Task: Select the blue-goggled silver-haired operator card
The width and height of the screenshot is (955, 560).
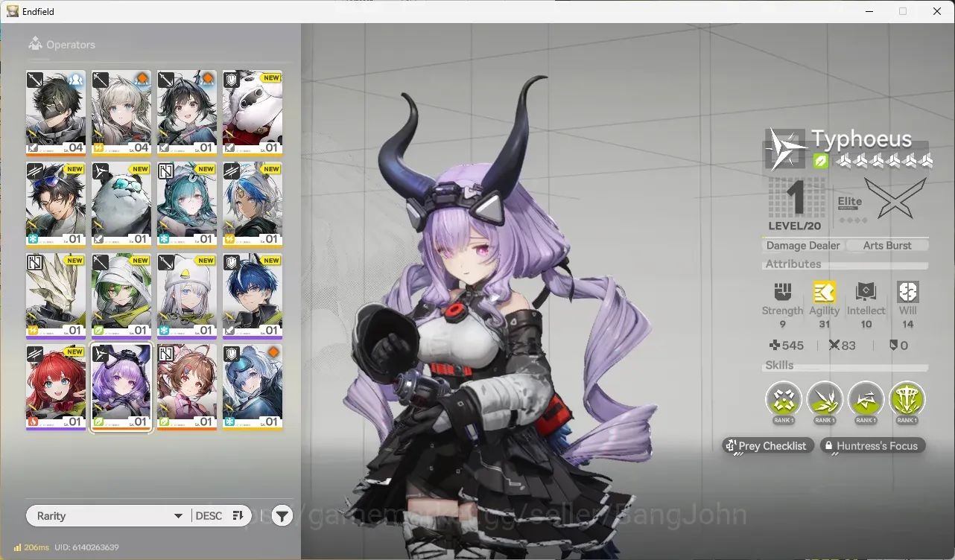Action: click(253, 387)
